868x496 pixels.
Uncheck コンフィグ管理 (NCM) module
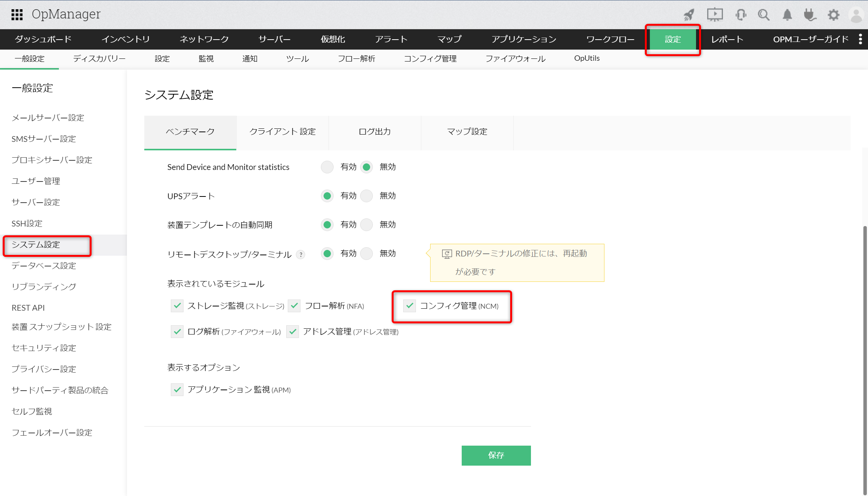click(410, 306)
